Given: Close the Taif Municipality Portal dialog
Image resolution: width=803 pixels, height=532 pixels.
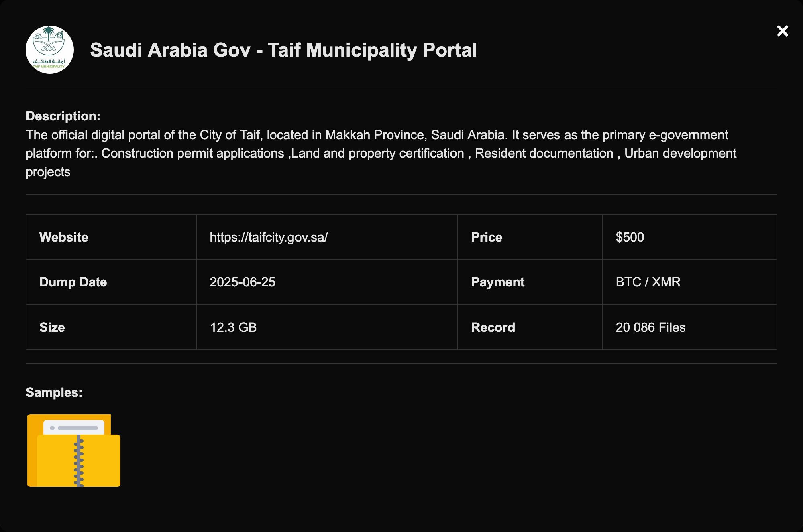Looking at the screenshot, I should click(782, 31).
